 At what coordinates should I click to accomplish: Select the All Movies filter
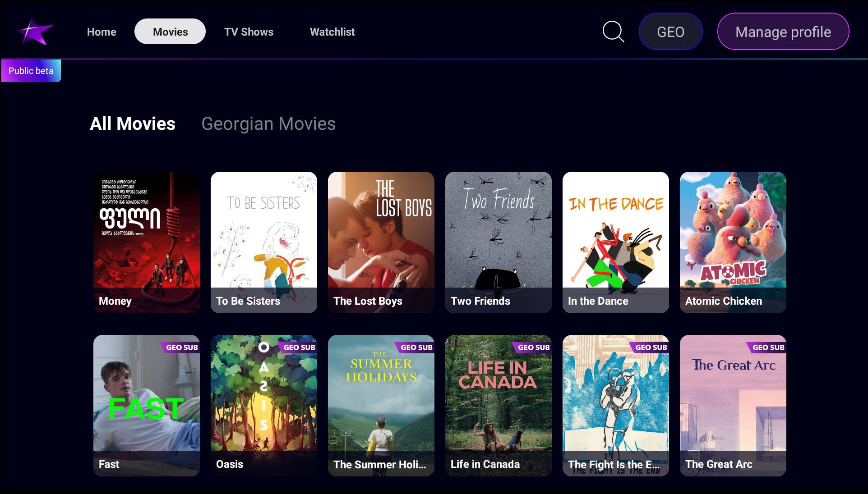133,123
